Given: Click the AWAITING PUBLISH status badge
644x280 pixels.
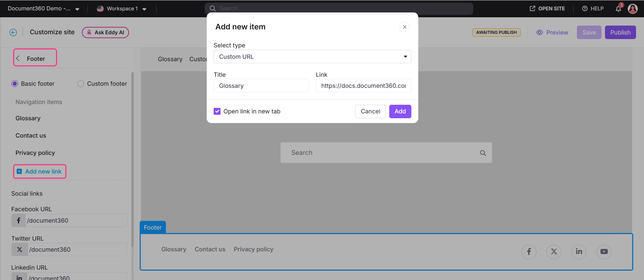Looking at the screenshot, I should tap(496, 32).
